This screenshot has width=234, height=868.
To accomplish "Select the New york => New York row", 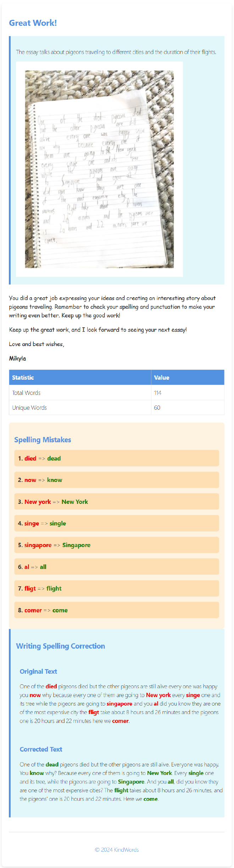I will click(x=117, y=502).
